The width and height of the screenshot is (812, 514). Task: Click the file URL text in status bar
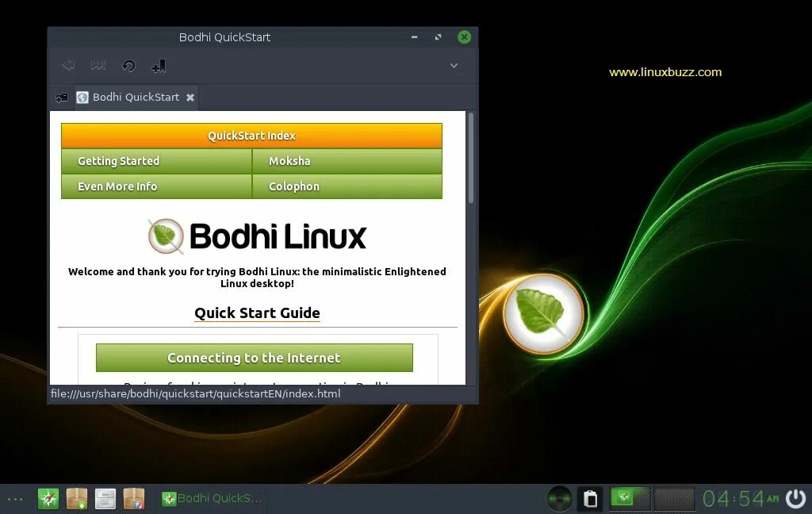point(195,393)
